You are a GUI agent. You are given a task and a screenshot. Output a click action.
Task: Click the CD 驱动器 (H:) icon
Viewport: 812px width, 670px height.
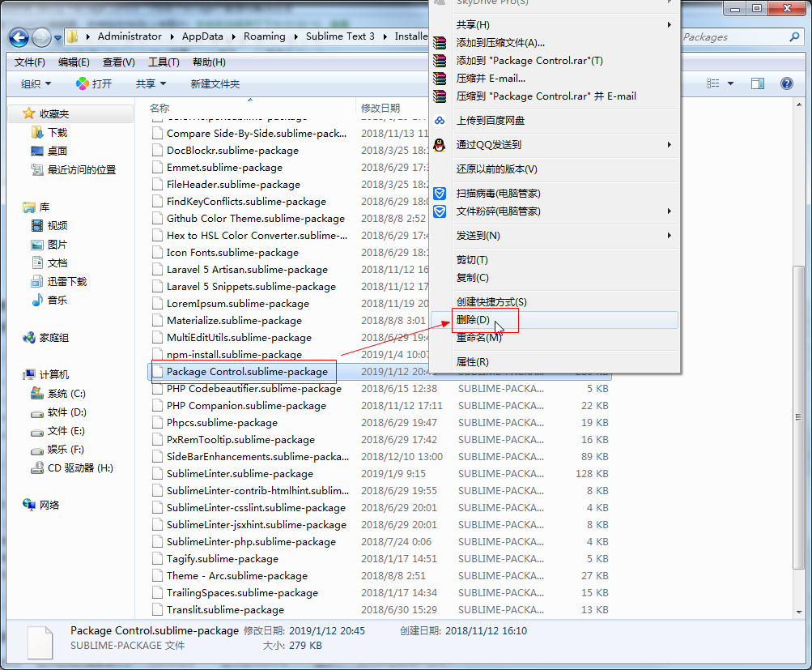point(37,468)
